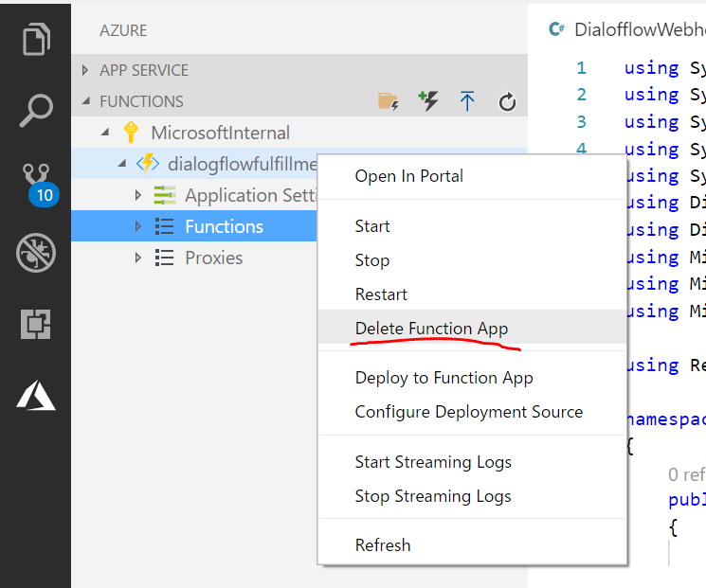
Task: Click the C# file icon in the editor tab
Action: pos(556,29)
